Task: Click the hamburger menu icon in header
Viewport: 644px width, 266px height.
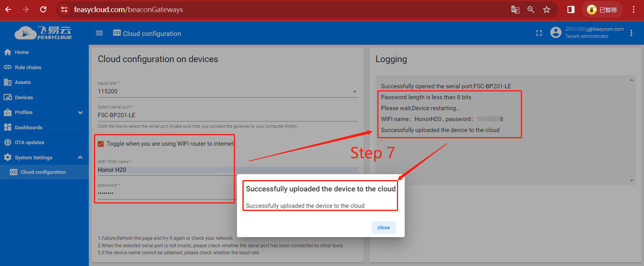Action: [99, 33]
